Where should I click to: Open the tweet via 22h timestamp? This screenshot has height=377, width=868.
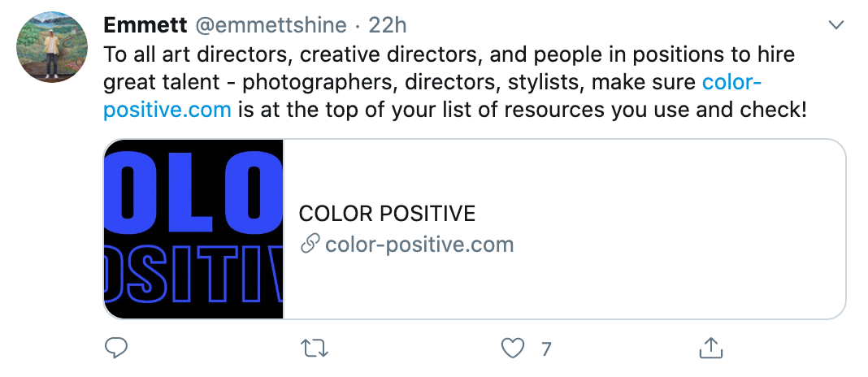pyautogui.click(x=388, y=25)
